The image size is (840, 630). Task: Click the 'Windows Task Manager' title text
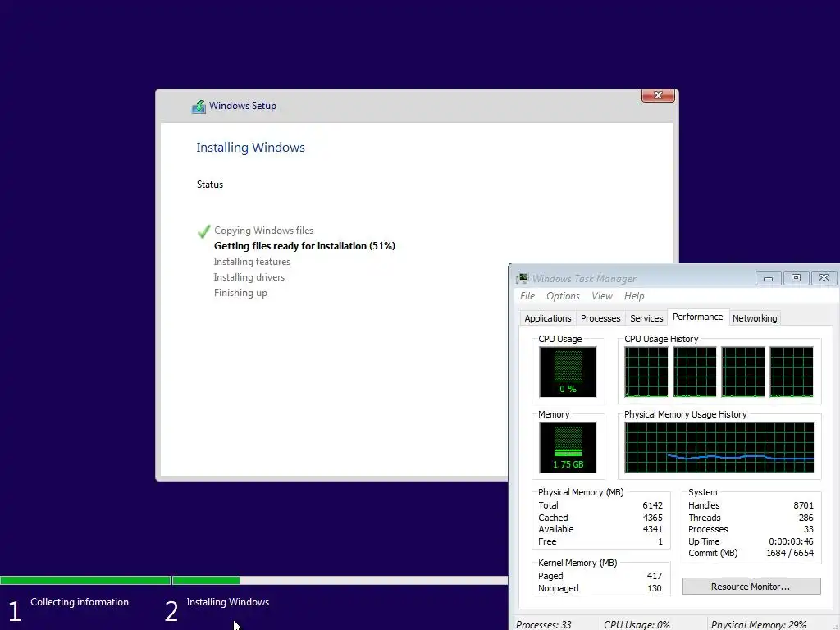point(584,279)
